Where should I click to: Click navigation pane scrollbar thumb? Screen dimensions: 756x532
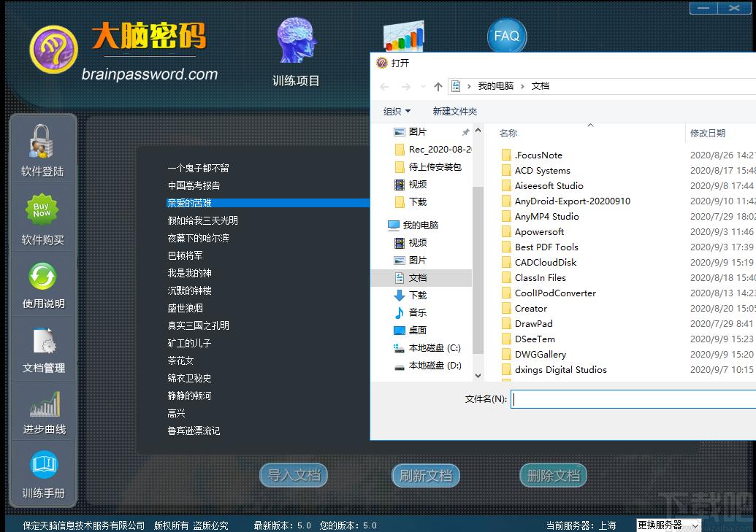tap(477, 270)
